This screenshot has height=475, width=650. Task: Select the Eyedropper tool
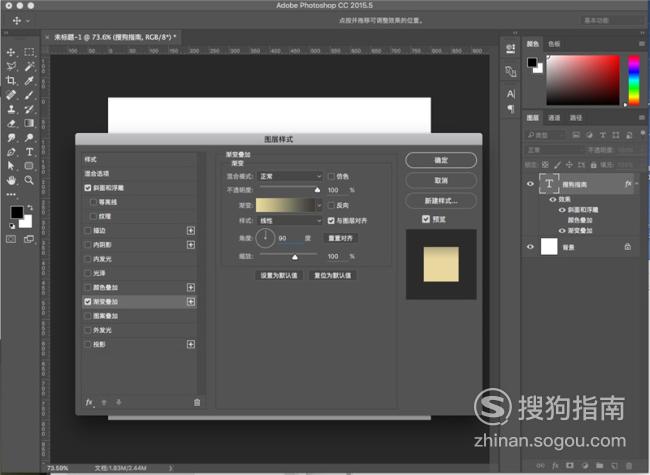[29, 80]
